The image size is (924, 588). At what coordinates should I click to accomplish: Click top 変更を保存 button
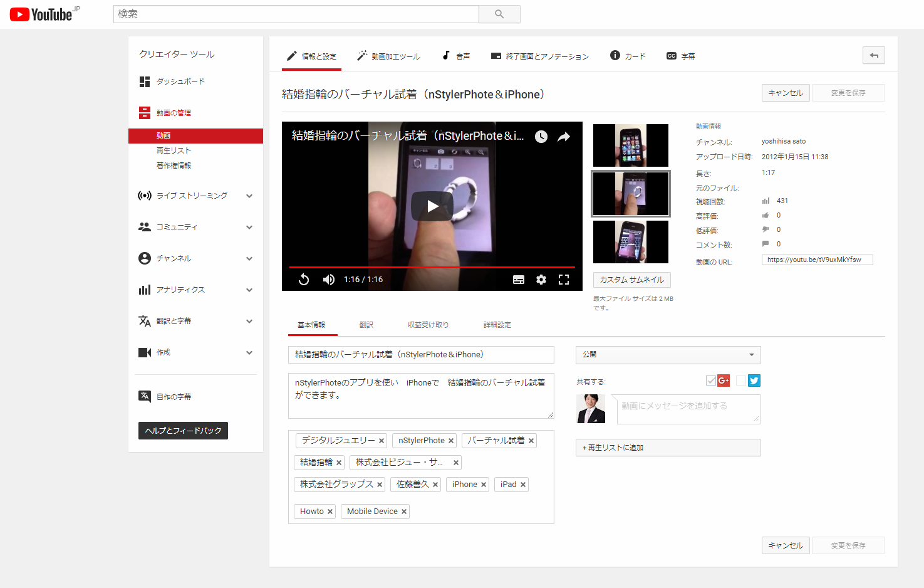[848, 93]
